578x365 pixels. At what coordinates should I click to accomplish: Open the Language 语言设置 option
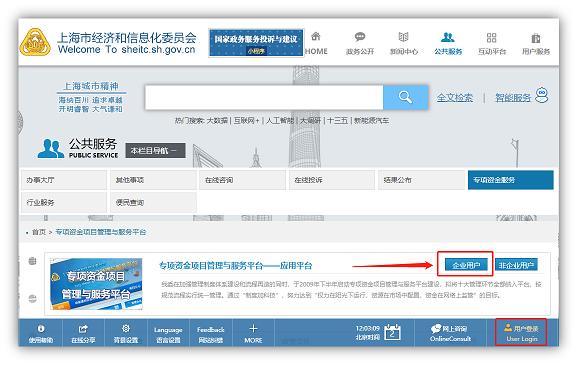(x=168, y=334)
